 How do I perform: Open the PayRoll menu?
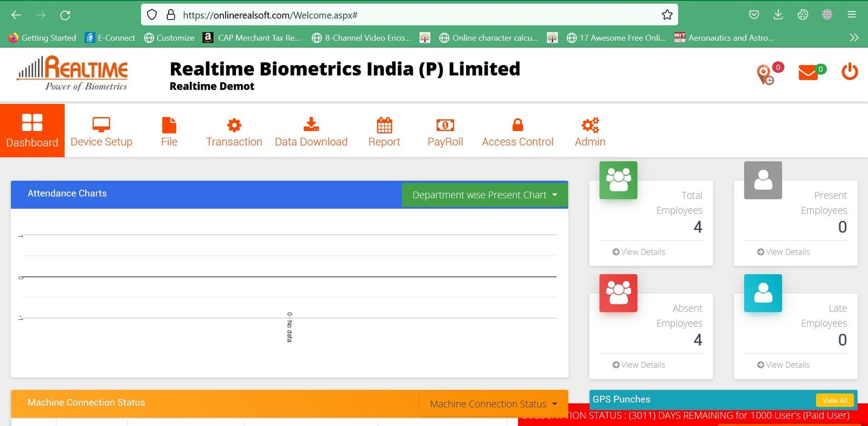click(x=445, y=132)
